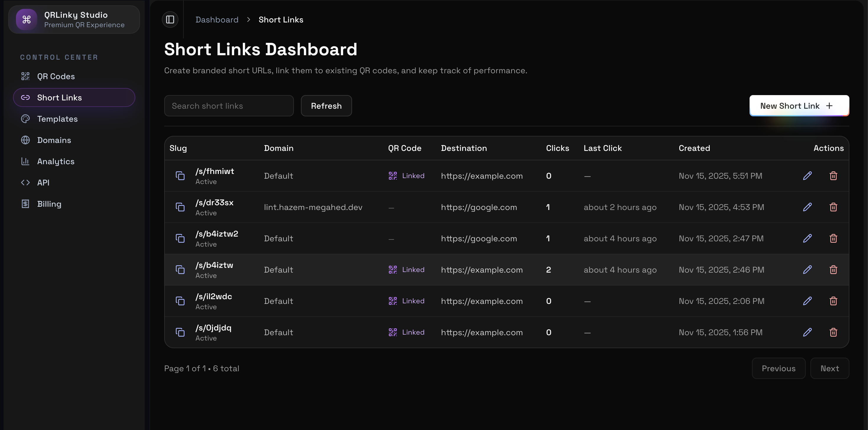Copy the /s/fhmiwt short link
Screen dimensions: 868x430
pos(181,175)
